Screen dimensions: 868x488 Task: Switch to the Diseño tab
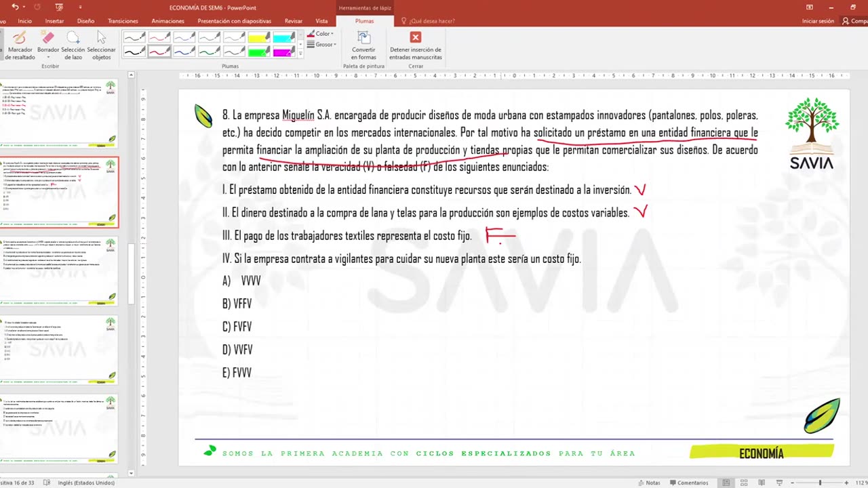point(85,21)
